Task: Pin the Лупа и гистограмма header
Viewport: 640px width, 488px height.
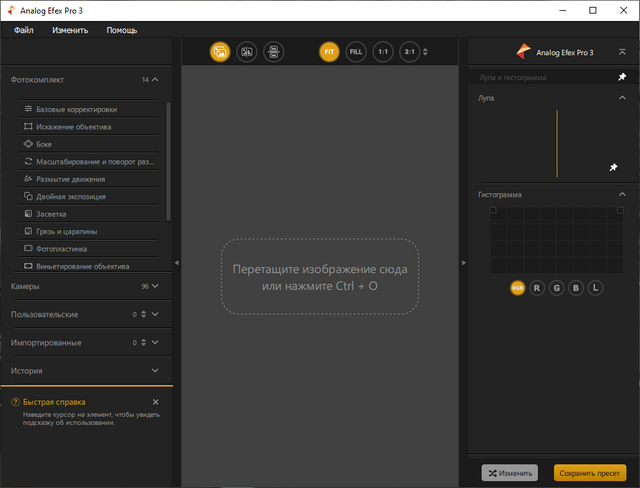Action: click(x=622, y=77)
